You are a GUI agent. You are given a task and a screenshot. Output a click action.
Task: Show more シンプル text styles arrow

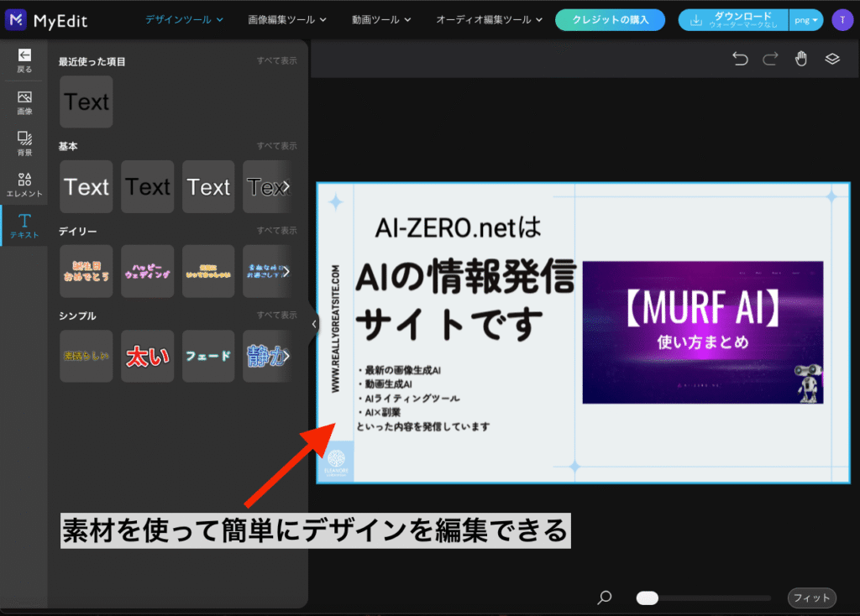[286, 356]
